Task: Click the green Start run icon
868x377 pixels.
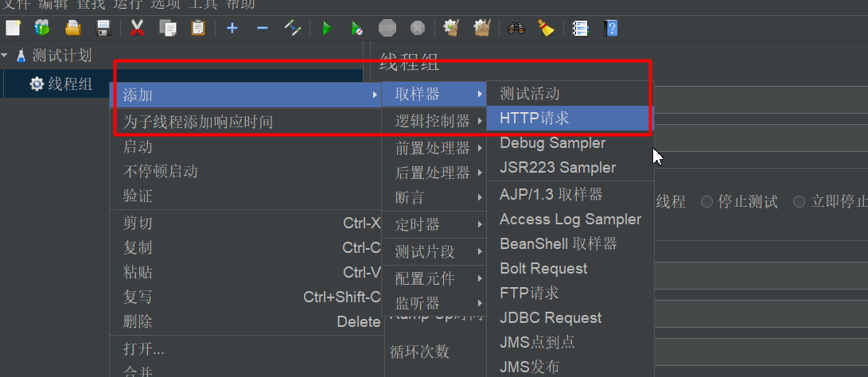Action: tap(326, 29)
